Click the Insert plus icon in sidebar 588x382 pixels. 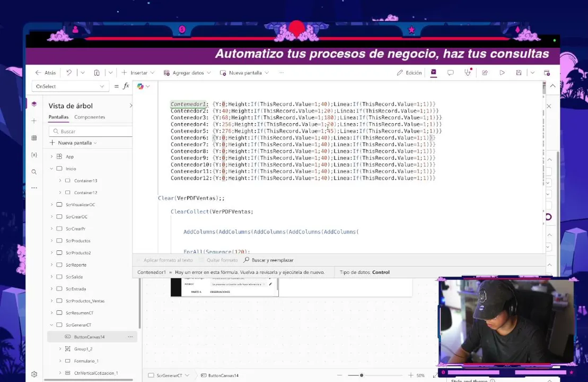tap(34, 121)
